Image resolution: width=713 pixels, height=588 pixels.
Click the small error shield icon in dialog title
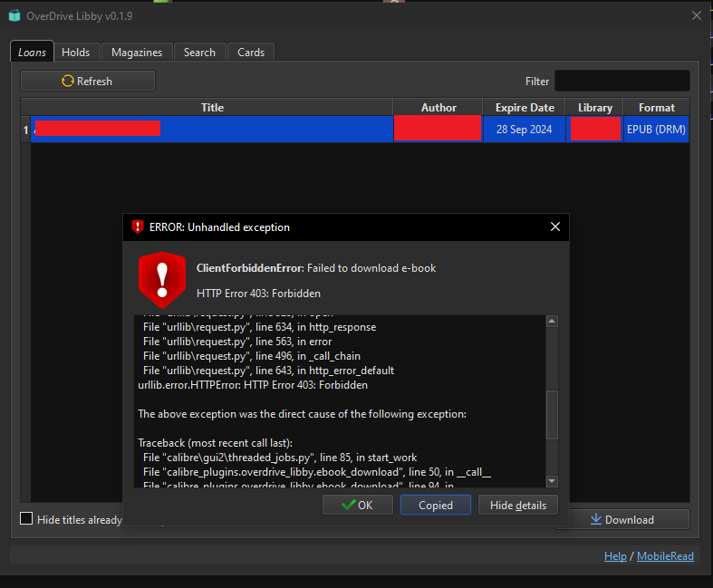point(138,227)
